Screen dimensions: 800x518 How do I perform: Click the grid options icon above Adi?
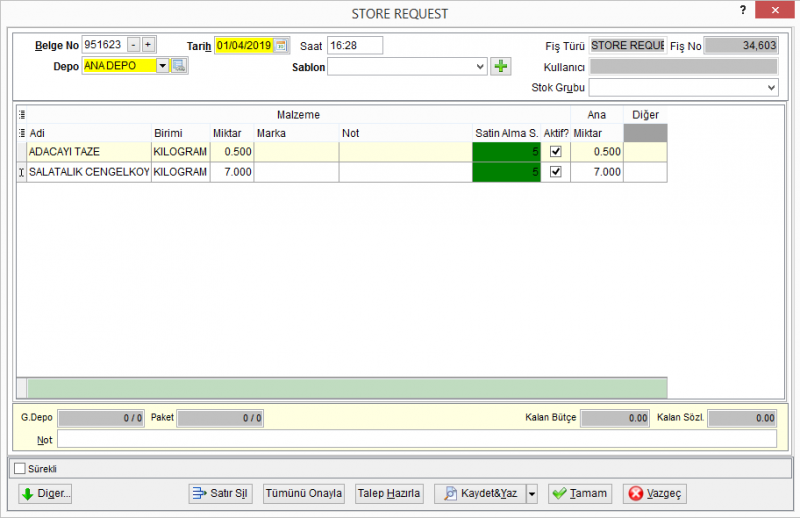(x=22, y=115)
